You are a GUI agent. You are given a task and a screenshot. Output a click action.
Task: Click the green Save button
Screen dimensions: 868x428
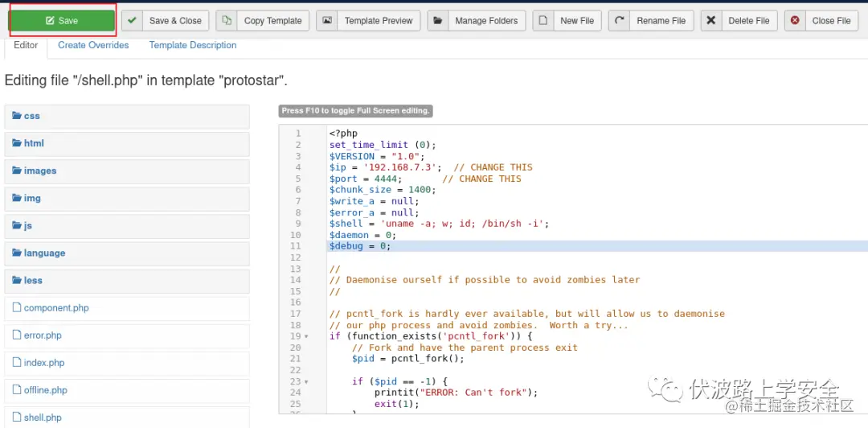pos(61,20)
